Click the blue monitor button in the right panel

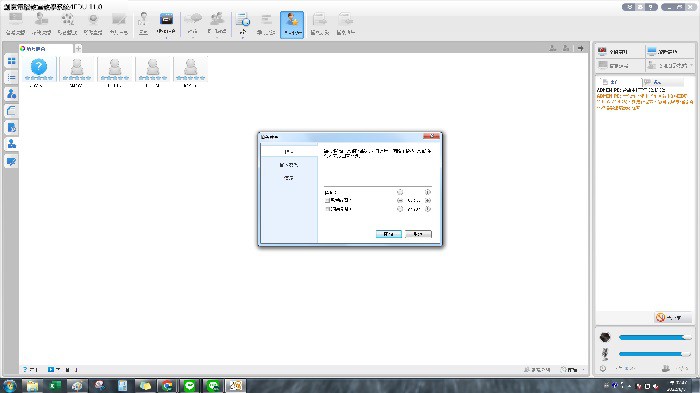[669, 51]
